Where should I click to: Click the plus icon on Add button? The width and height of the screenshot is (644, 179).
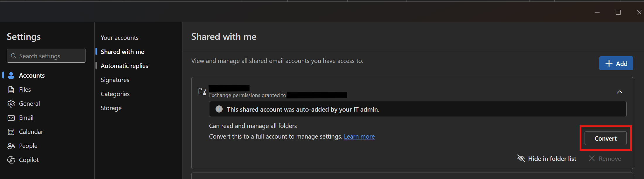tap(609, 63)
